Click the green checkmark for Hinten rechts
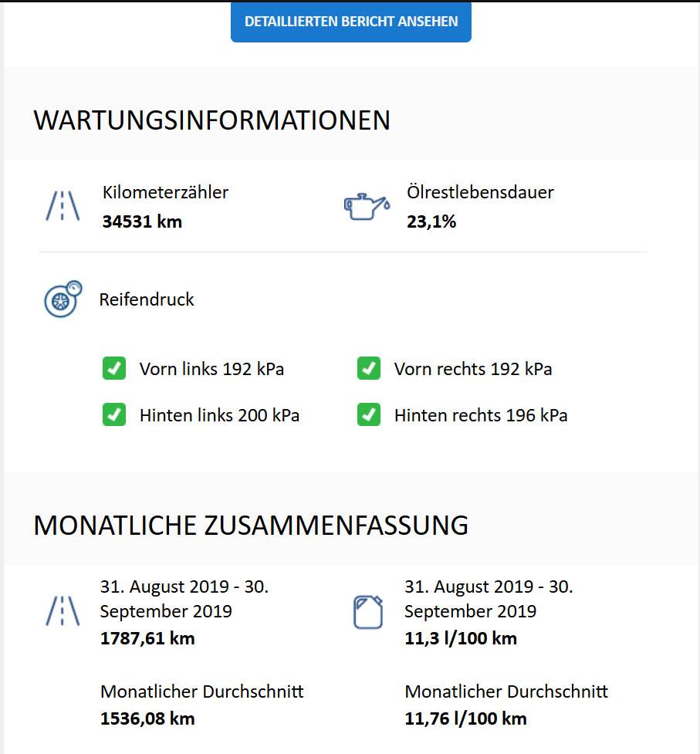 tap(369, 414)
